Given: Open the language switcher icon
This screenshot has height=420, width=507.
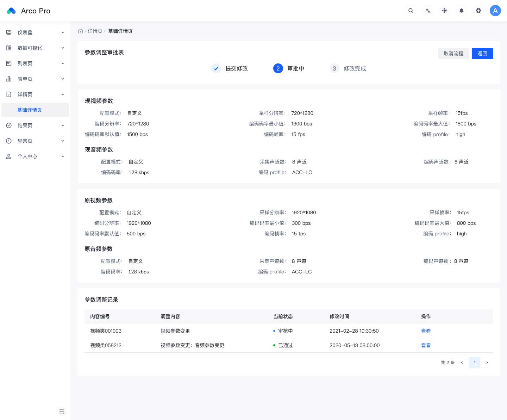Looking at the screenshot, I should pos(427,11).
